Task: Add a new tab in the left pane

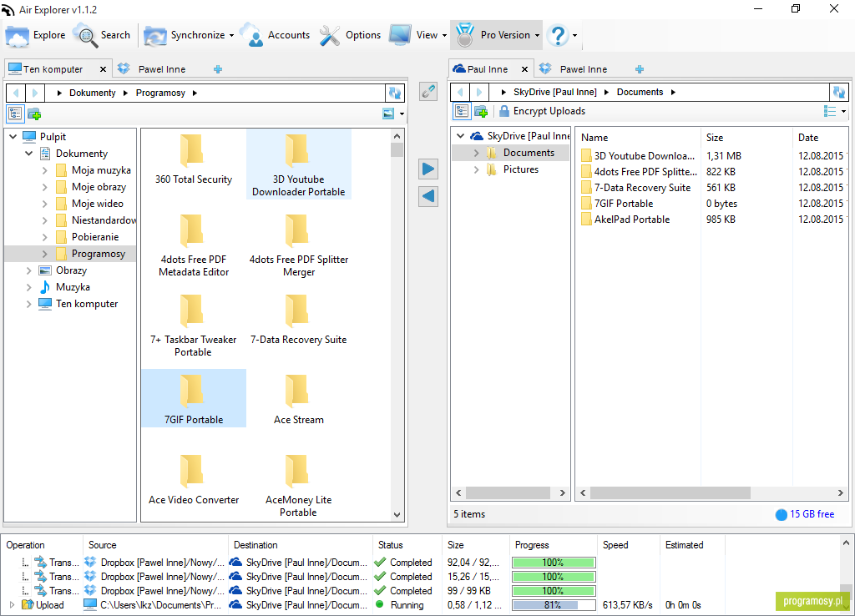Action: [218, 69]
